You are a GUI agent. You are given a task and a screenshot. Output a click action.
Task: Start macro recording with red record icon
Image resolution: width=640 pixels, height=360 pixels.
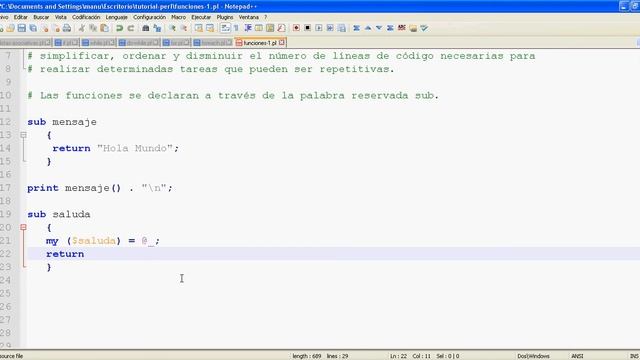[296, 28]
